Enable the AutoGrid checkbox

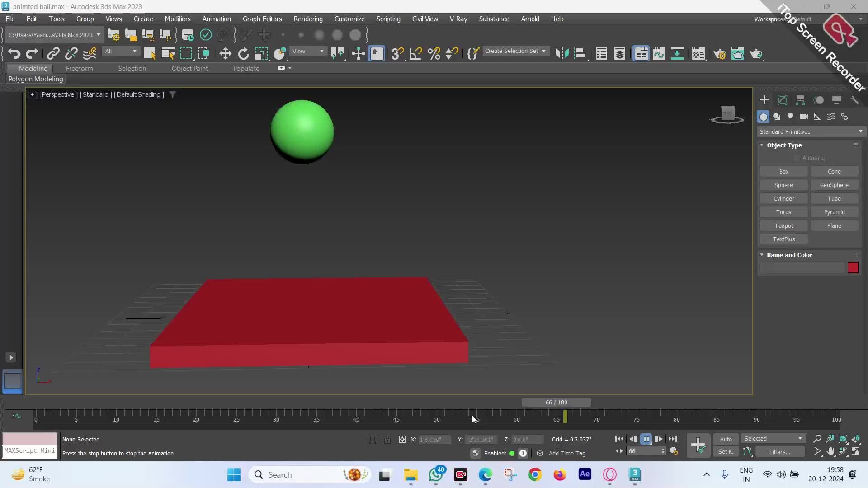click(797, 158)
